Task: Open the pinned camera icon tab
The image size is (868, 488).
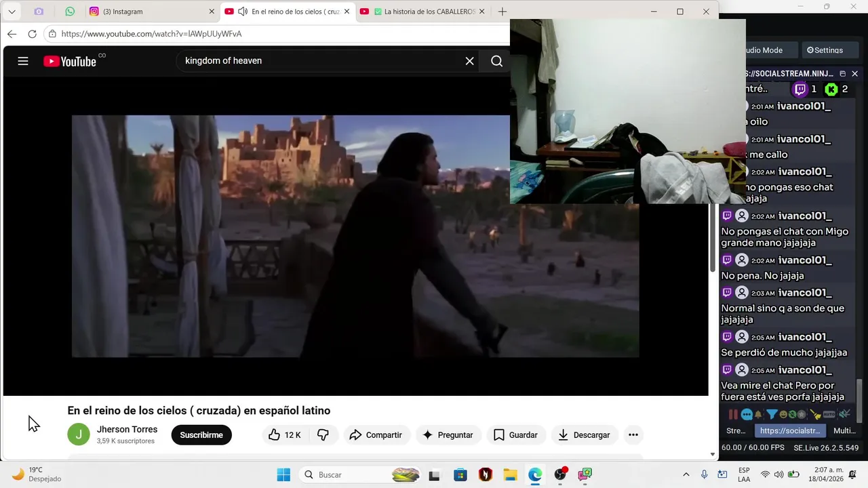Action: pyautogui.click(x=39, y=12)
